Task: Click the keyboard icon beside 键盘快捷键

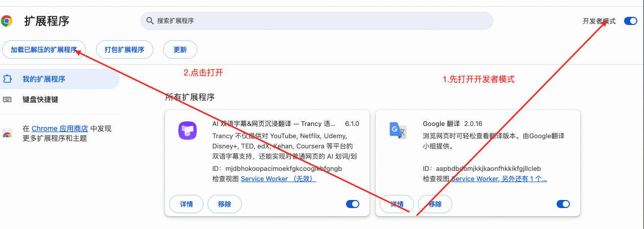Action: point(7,99)
